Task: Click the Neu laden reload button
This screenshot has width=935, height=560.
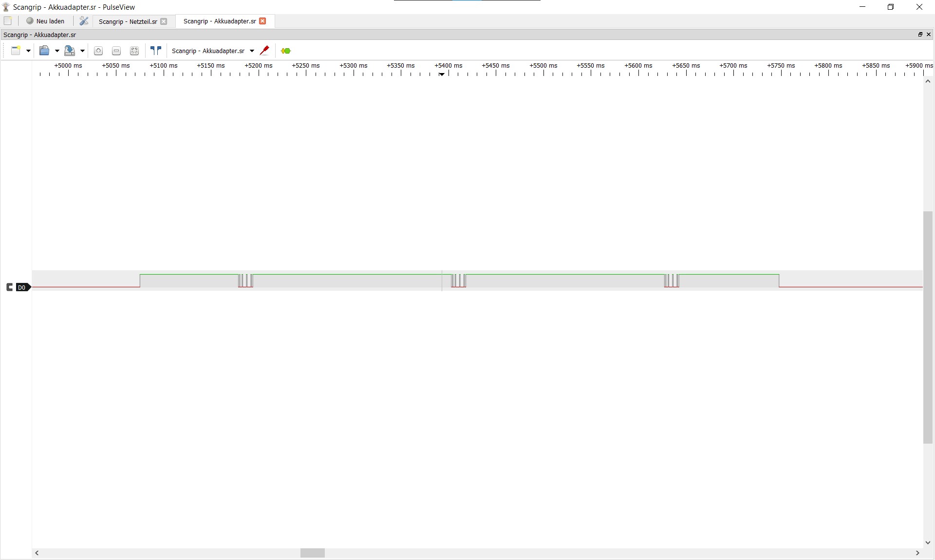Action: click(45, 21)
